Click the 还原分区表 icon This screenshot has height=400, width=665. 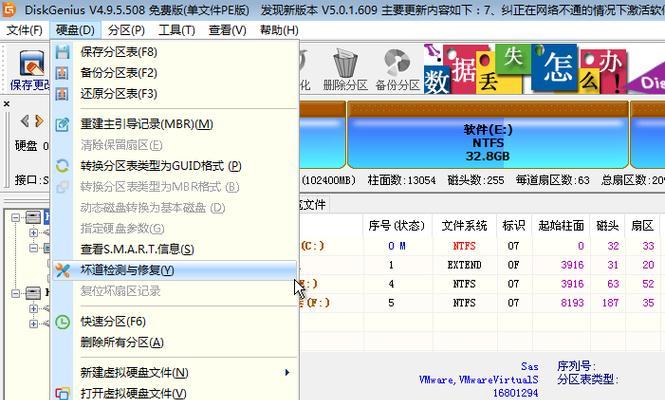click(x=62, y=94)
